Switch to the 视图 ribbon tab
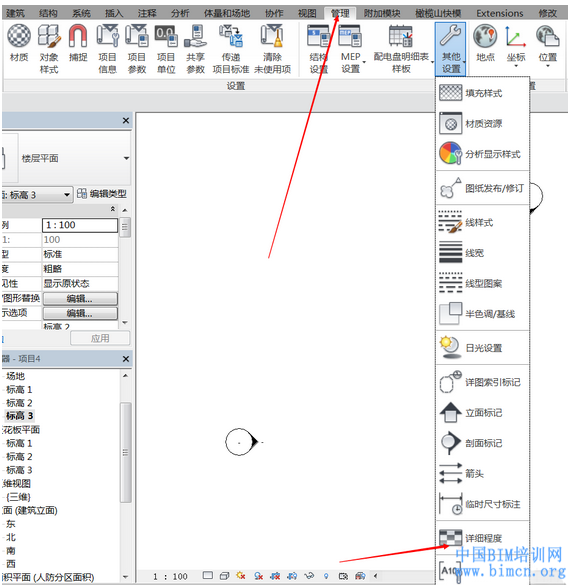Image resolution: width=571 pixels, height=585 pixels. (307, 13)
